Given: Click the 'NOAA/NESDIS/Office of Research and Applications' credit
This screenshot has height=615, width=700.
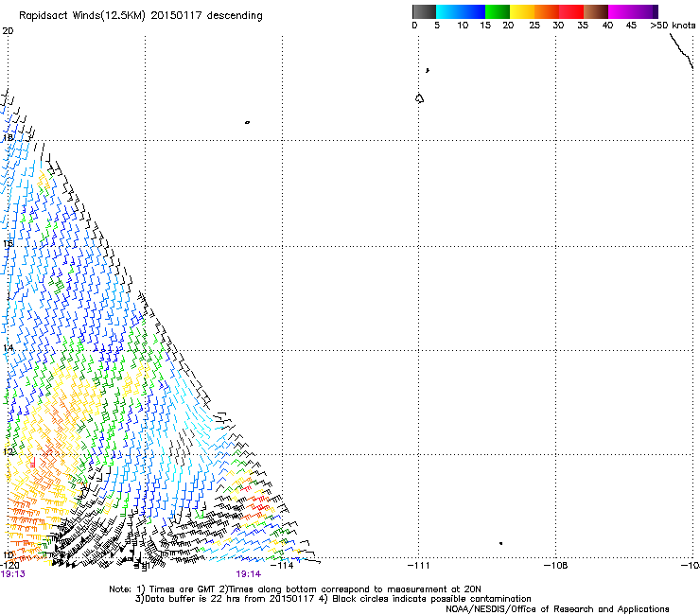Looking at the screenshot, I should point(557,609).
